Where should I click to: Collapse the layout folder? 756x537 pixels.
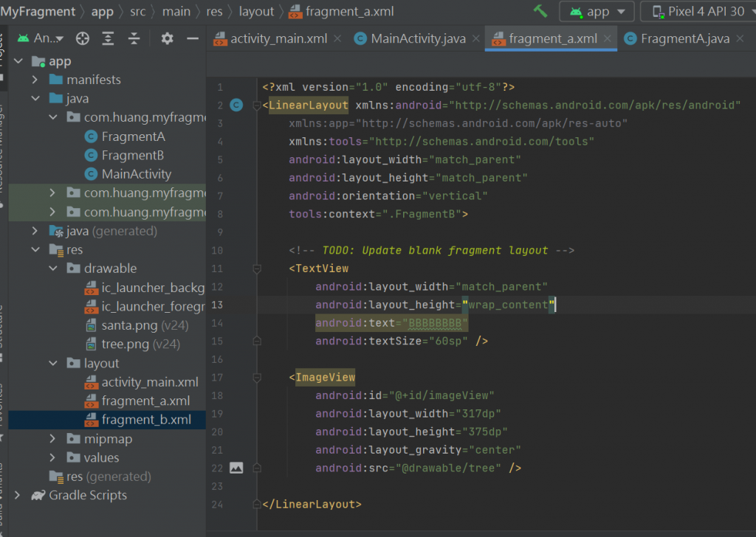(53, 363)
